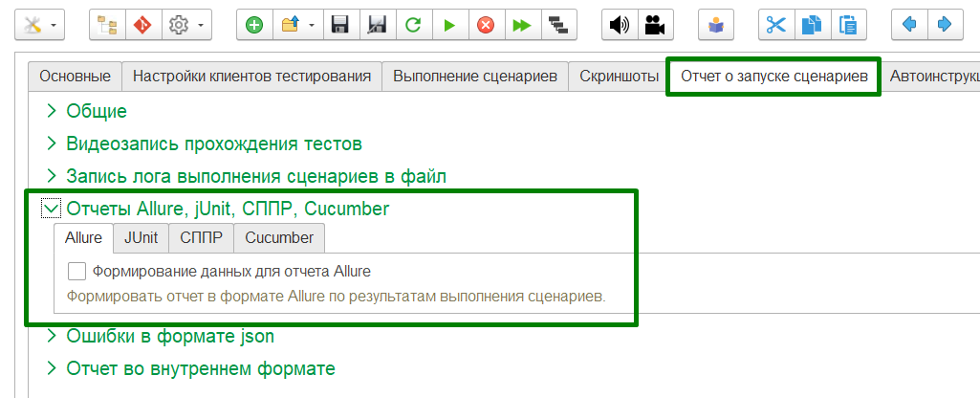Select the Cucumber sub-tab
980x398 pixels.
click(x=279, y=238)
